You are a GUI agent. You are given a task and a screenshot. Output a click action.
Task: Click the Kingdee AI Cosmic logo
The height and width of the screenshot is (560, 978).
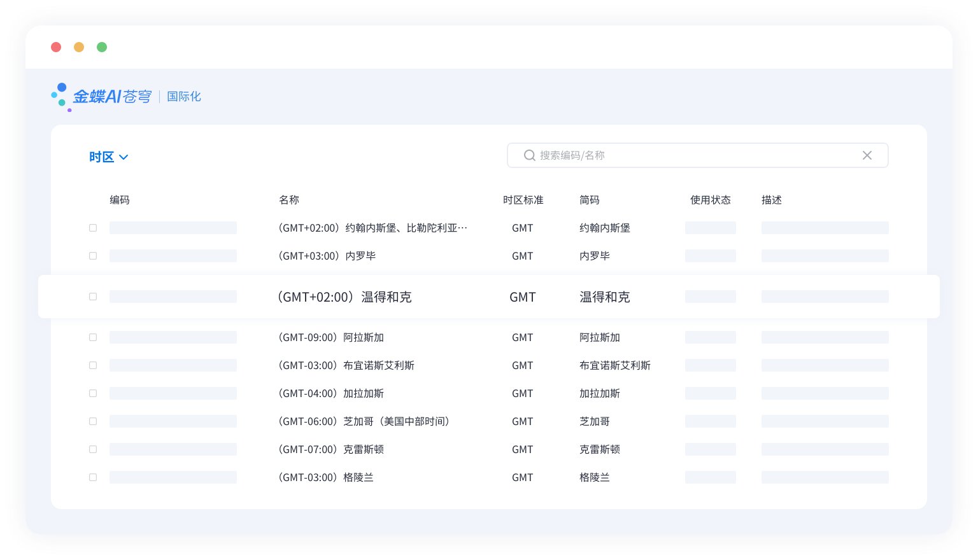coord(102,96)
